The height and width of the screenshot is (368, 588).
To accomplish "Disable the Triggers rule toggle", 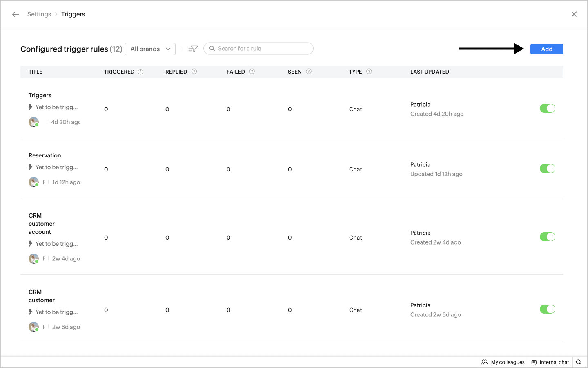I will [x=547, y=108].
